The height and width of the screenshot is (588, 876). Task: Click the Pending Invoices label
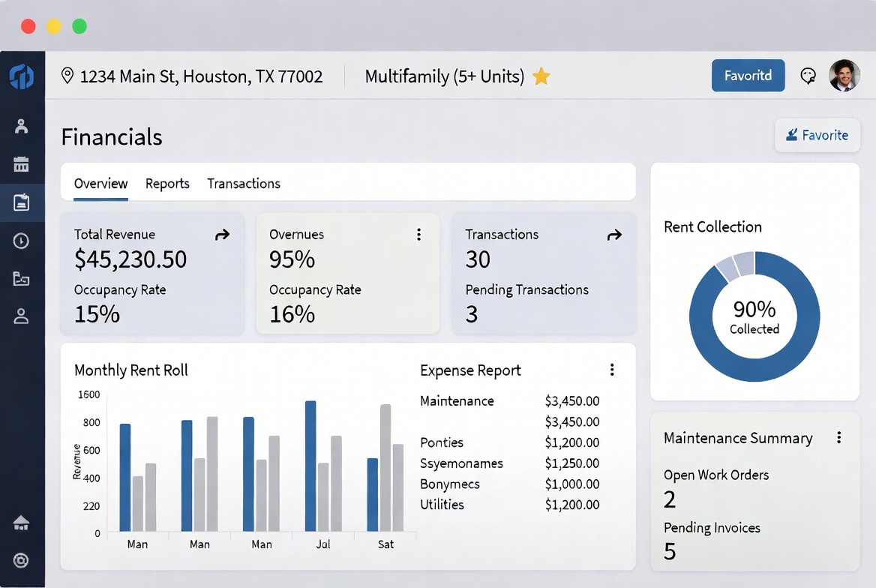712,528
